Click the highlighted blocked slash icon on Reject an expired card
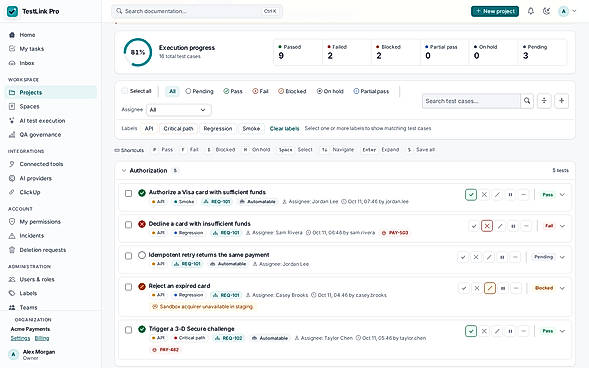The height and width of the screenshot is (368, 589). point(490,288)
